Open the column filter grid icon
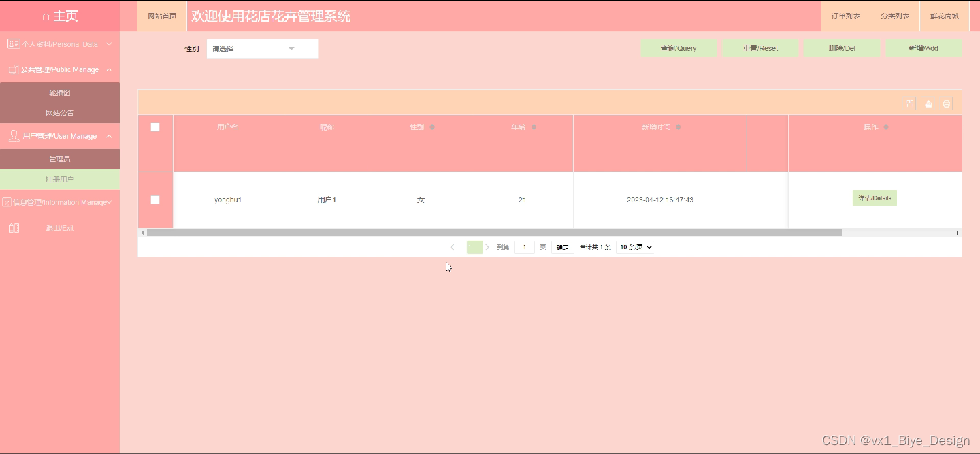Image resolution: width=980 pixels, height=454 pixels. point(910,103)
